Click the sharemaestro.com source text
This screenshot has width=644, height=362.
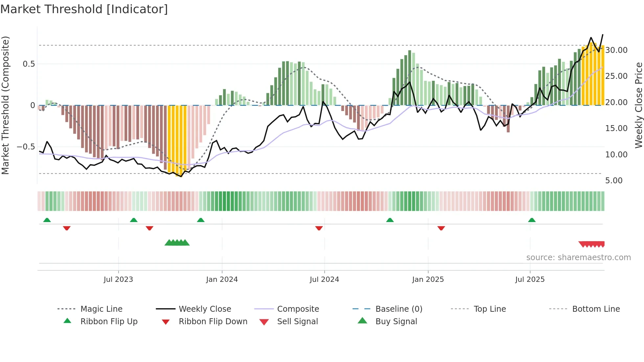[x=578, y=258]
